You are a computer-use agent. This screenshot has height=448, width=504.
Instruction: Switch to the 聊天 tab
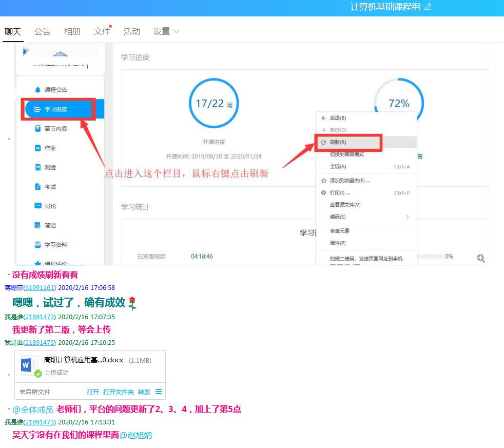click(13, 31)
